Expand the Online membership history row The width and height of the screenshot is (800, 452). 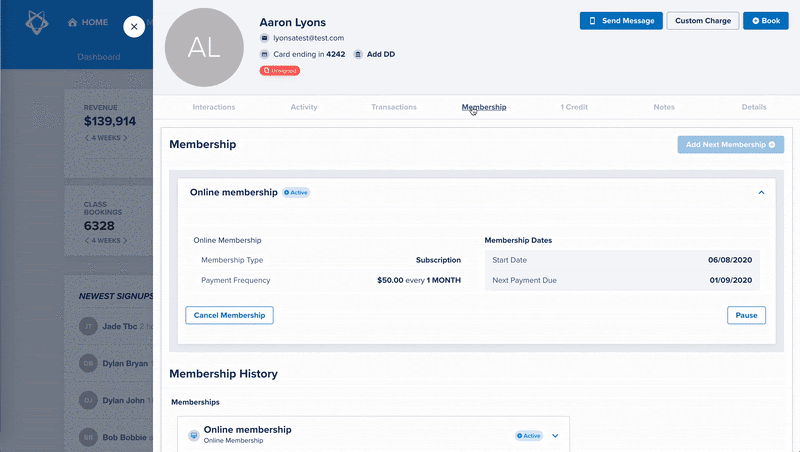click(x=554, y=435)
